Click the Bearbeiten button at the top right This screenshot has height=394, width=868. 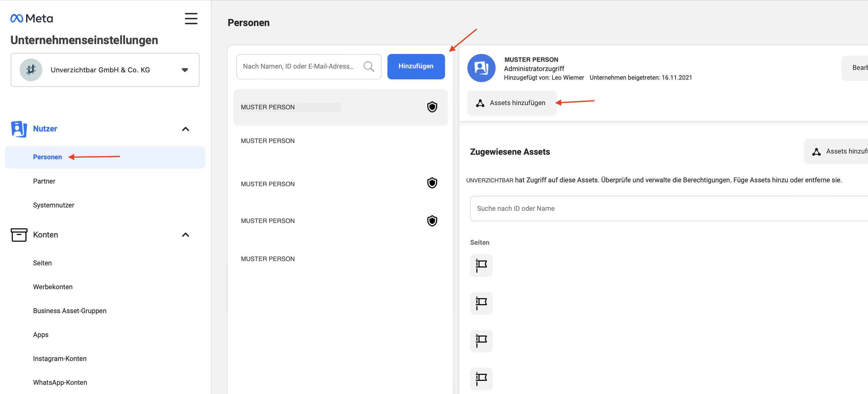855,68
